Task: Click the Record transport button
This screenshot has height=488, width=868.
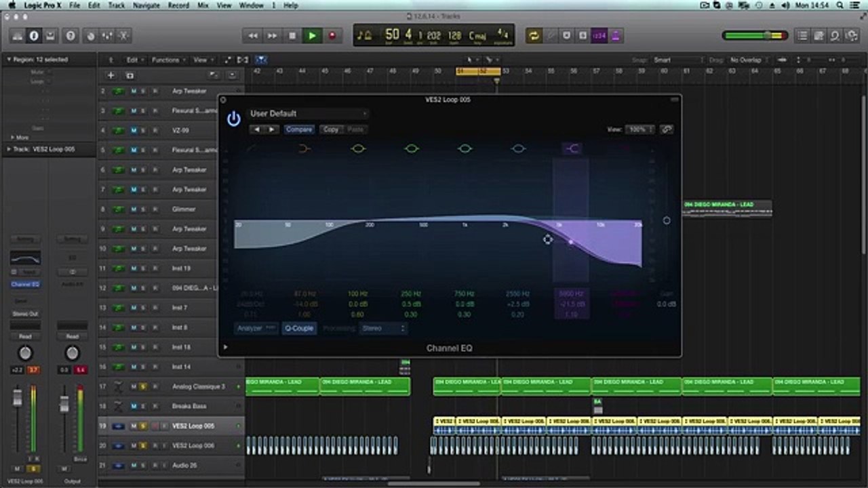Action: pyautogui.click(x=332, y=35)
